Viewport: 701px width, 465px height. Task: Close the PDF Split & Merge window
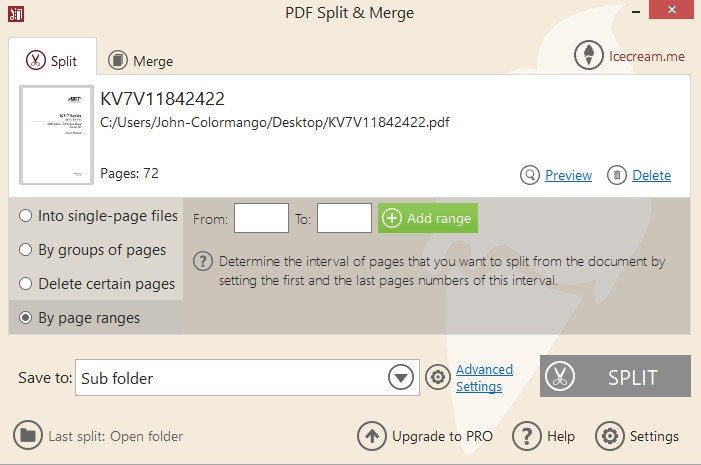[x=671, y=9]
